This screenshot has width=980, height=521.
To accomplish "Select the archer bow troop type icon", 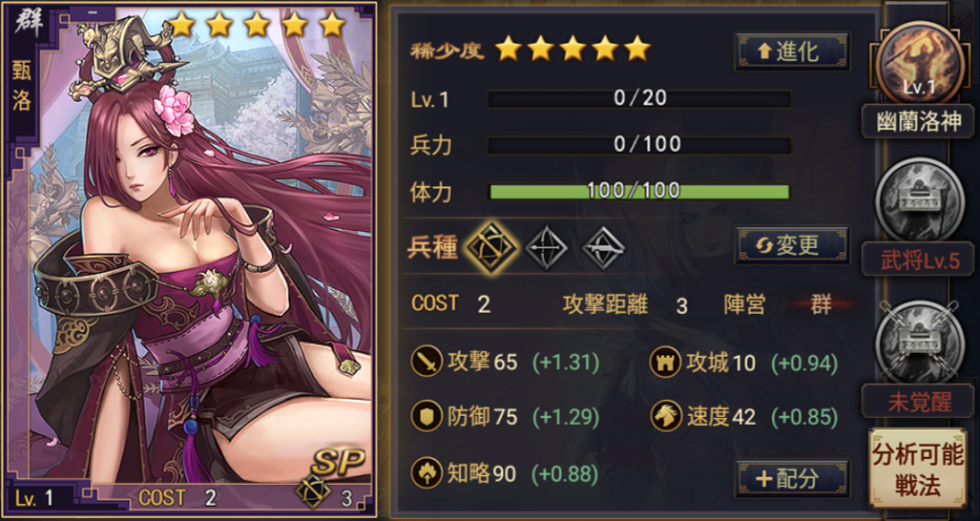I will point(546,248).
